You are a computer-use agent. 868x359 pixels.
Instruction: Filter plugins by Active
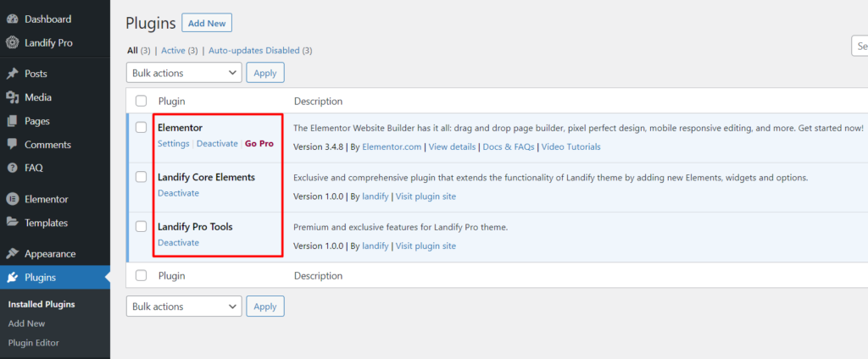tap(173, 51)
